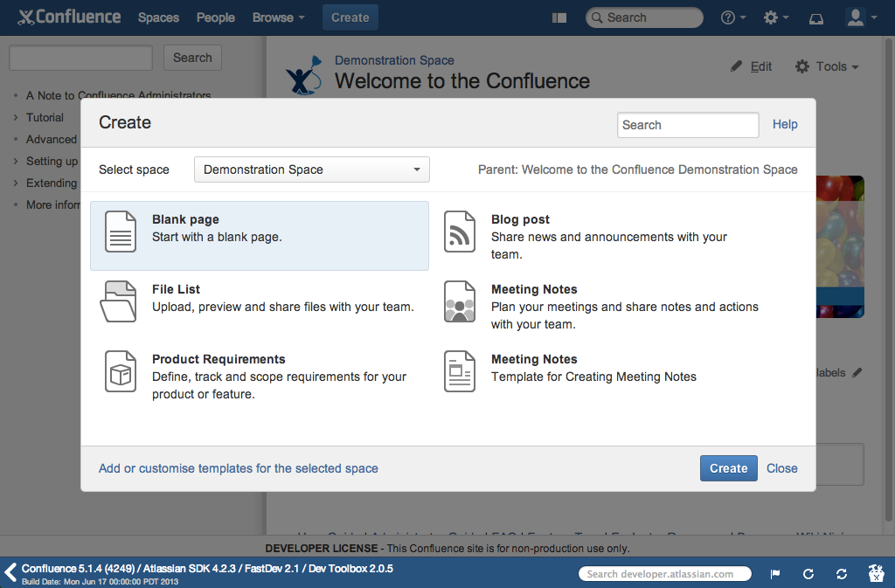895x588 pixels.
Task: Go to the People menu item
Action: click(215, 17)
